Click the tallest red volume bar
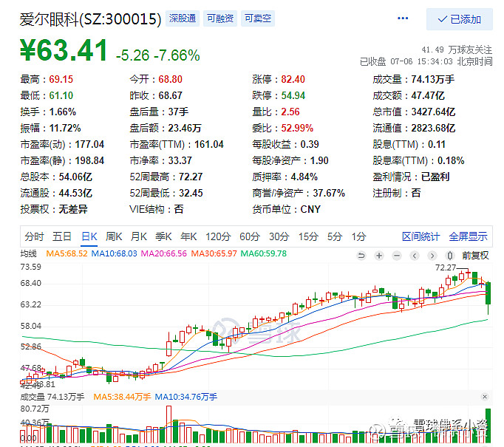 (x=168, y=424)
